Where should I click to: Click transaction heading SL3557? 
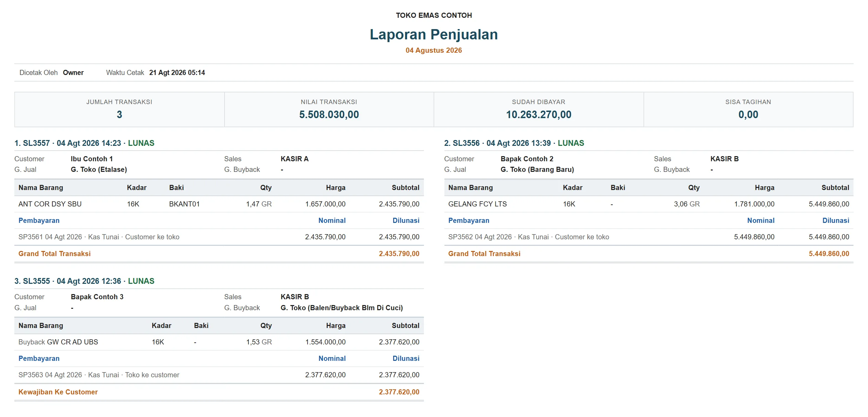(x=84, y=143)
